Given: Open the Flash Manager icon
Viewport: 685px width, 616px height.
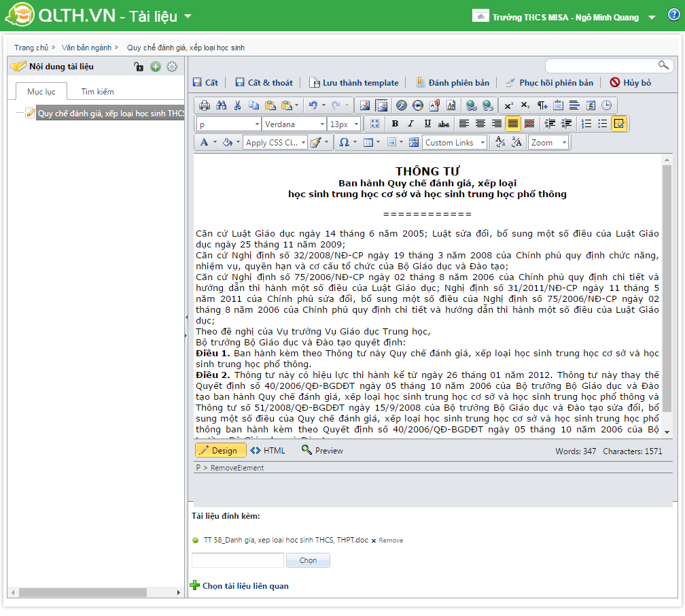Looking at the screenshot, I should point(402,105).
